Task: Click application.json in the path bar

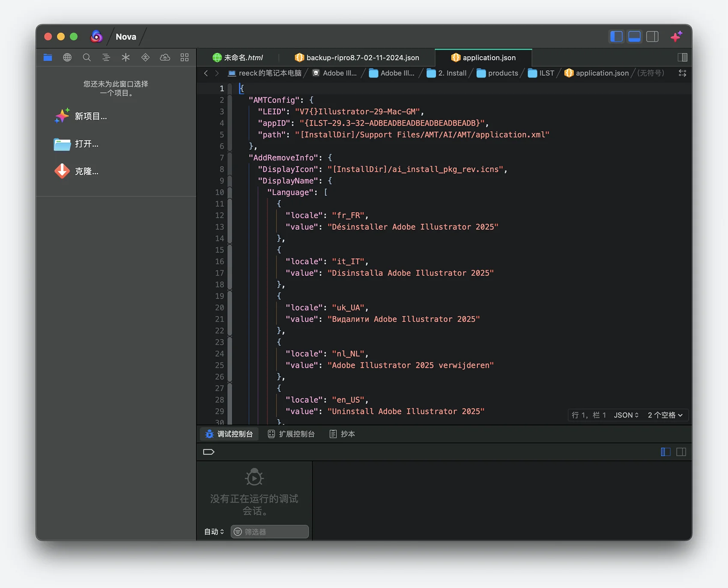Action: pos(597,73)
